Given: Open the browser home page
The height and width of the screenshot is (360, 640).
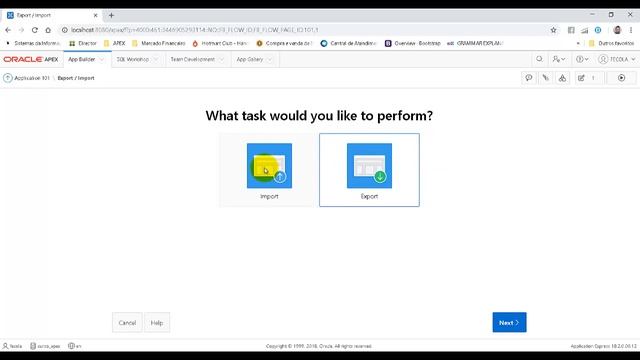Looking at the screenshot, I should (x=48, y=30).
